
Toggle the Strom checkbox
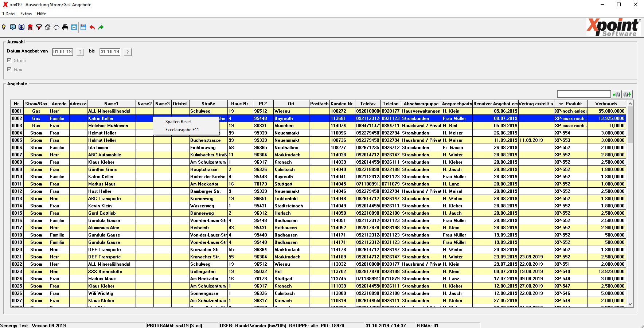point(9,60)
